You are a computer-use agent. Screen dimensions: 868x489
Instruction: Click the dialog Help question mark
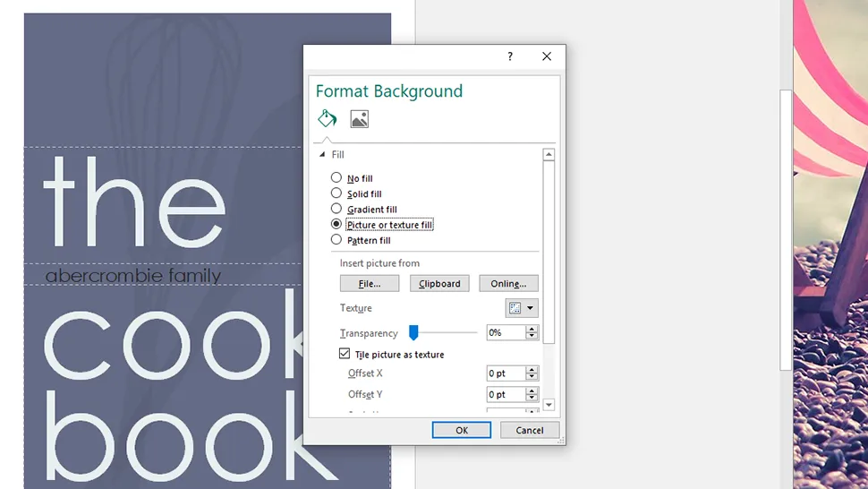[x=510, y=56]
